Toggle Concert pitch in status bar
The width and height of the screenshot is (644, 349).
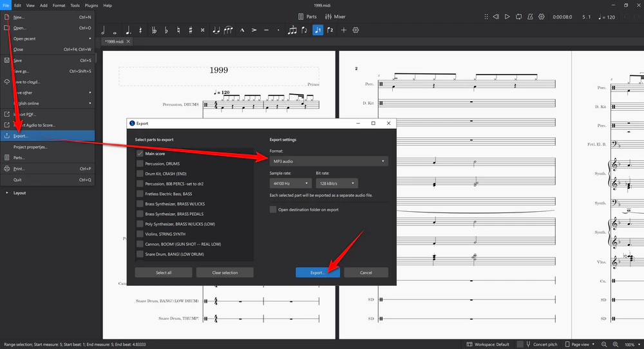[x=520, y=344]
